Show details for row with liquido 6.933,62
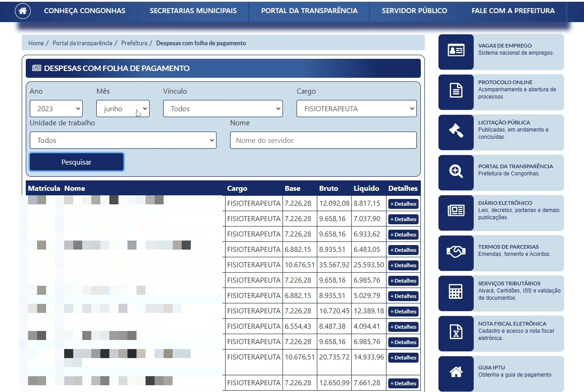Screen dimensions: 584x392 coord(403,235)
